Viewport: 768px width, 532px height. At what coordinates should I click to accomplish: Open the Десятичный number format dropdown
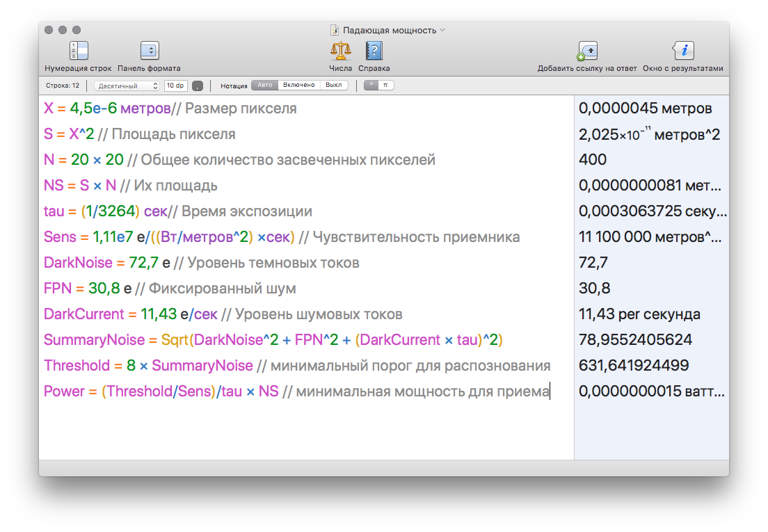point(127,86)
